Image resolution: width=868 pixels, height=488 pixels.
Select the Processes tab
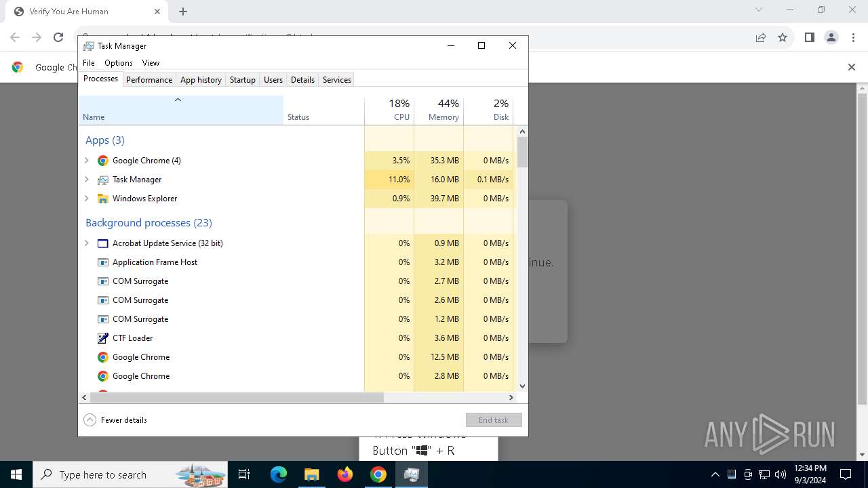[x=100, y=79]
